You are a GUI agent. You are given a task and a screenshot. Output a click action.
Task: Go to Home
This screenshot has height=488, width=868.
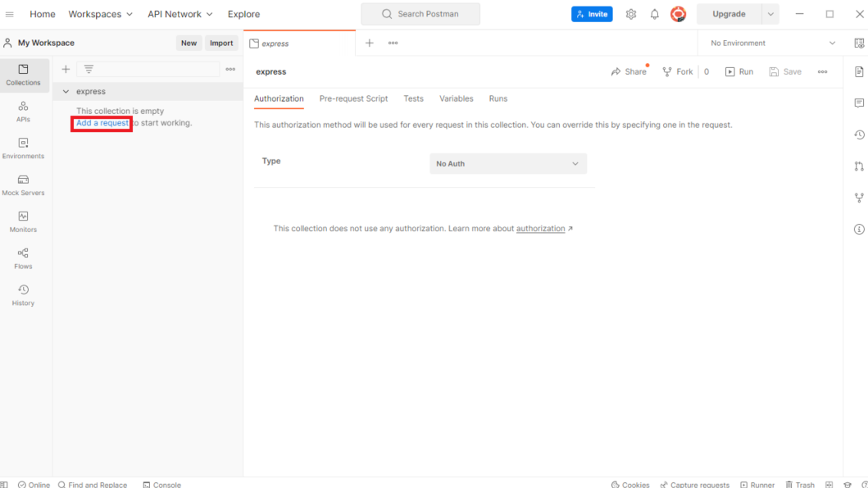[43, 15]
